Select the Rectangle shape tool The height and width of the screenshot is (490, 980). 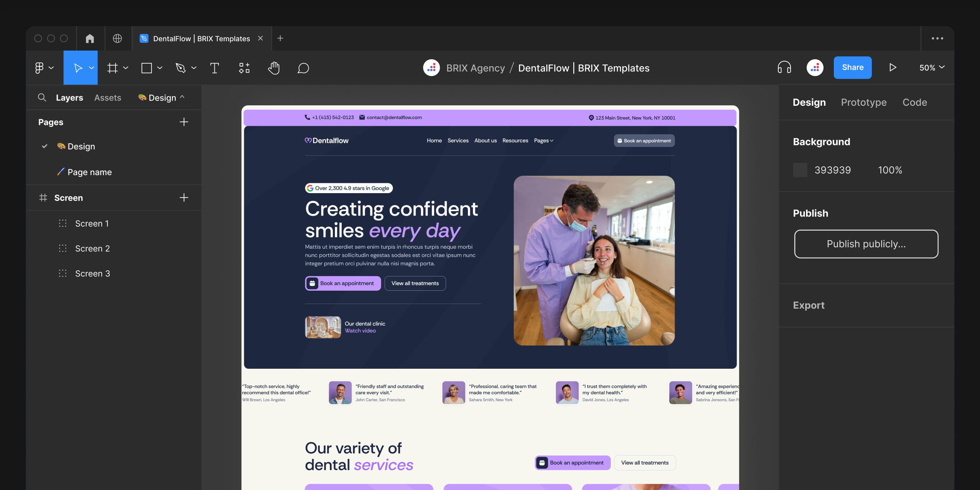(x=147, y=68)
